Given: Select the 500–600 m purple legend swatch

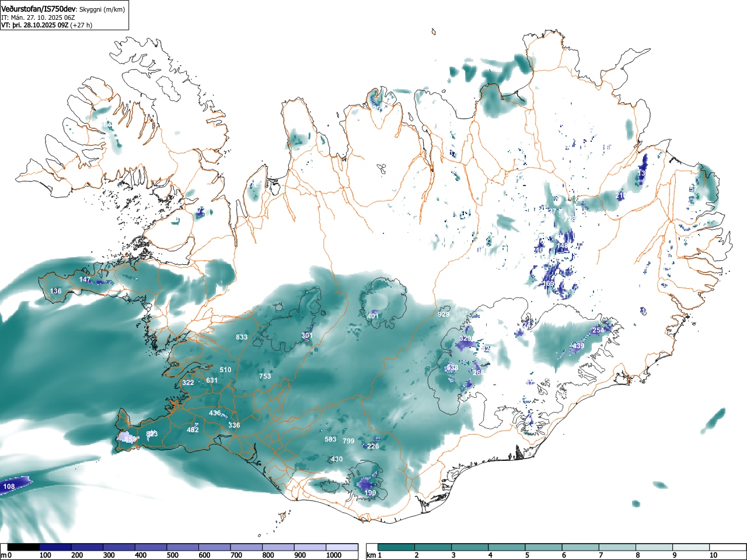Looking at the screenshot, I should (183, 547).
